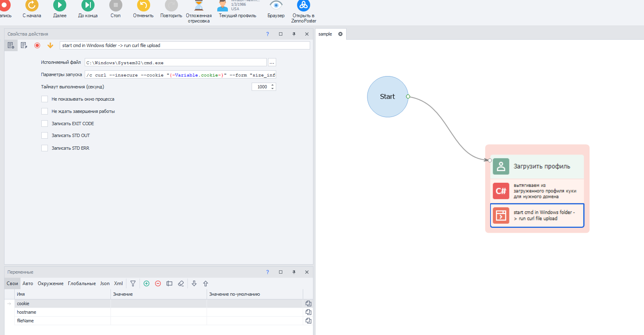Image resolution: width=644 pixels, height=335 pixels.
Task: Select the 'Окружение' variables tab
Action: click(50, 283)
